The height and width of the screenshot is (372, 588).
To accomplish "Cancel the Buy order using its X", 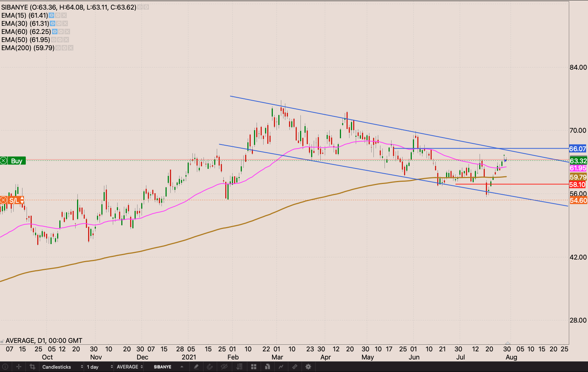I will pos(3,161).
